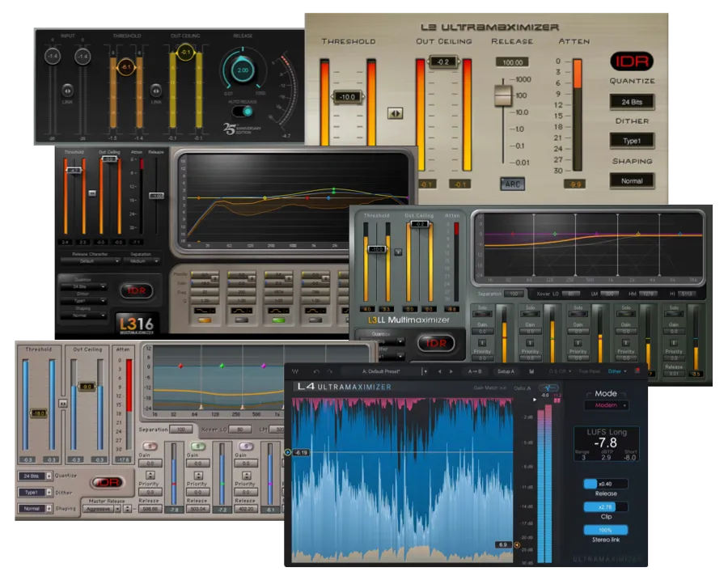Click the L4 Stereo link 100% slider
The width and height of the screenshot is (728, 580).
605,530
